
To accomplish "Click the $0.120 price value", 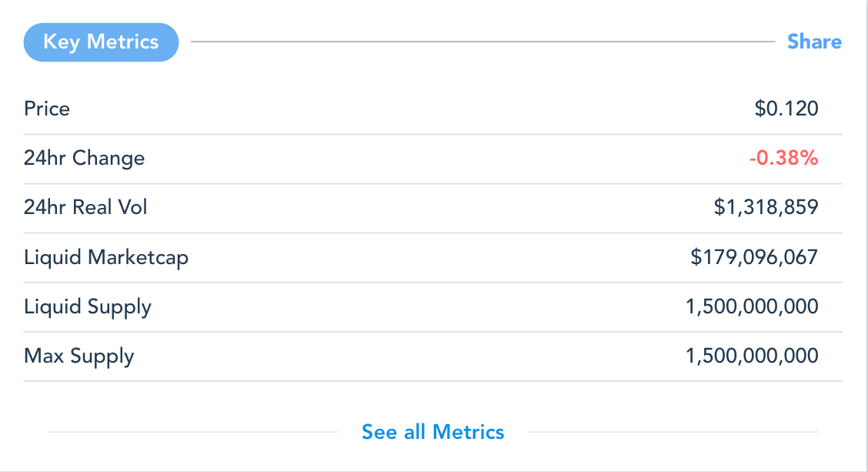I will coord(786,109).
